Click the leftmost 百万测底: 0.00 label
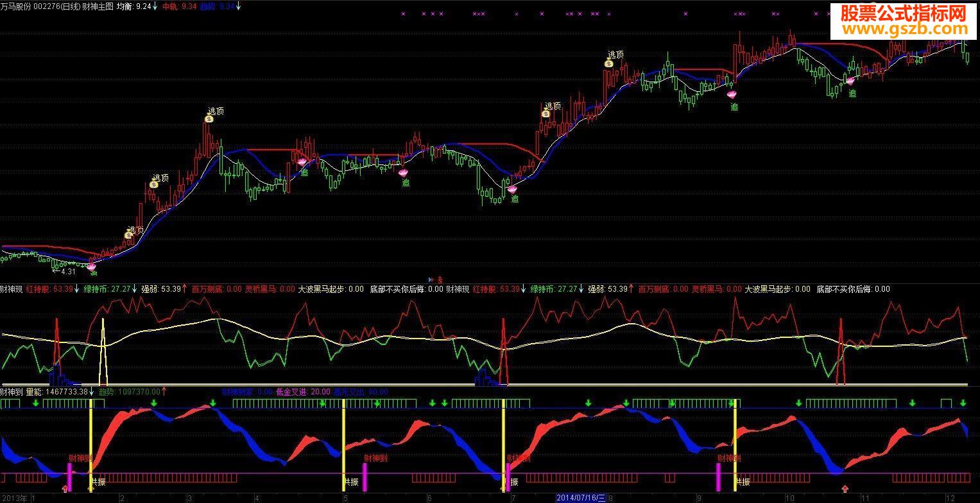The image size is (980, 503). [x=216, y=289]
